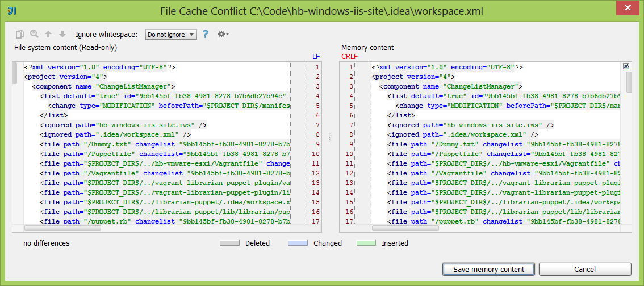Image resolution: width=644 pixels, height=286 pixels.
Task: Click the left pane horizontal scrollbar
Action: 62,228
